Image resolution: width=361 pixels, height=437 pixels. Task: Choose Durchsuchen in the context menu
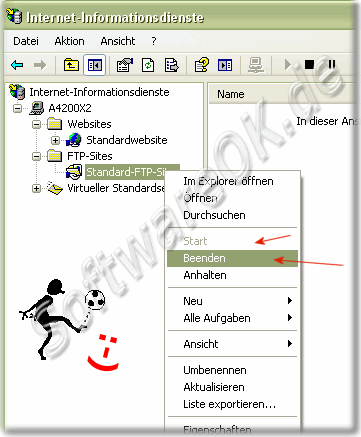tap(232, 215)
